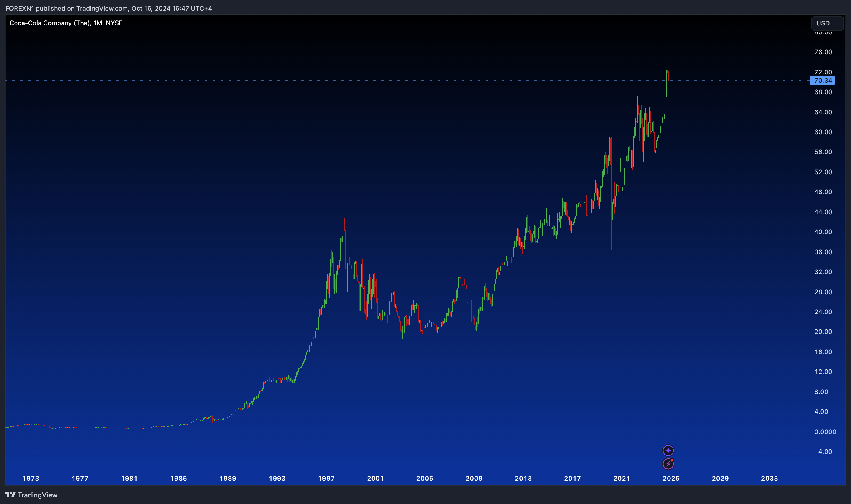Screen dimensions: 851x504
Task: Click the 2021 year label on time axis
Action: coord(622,478)
